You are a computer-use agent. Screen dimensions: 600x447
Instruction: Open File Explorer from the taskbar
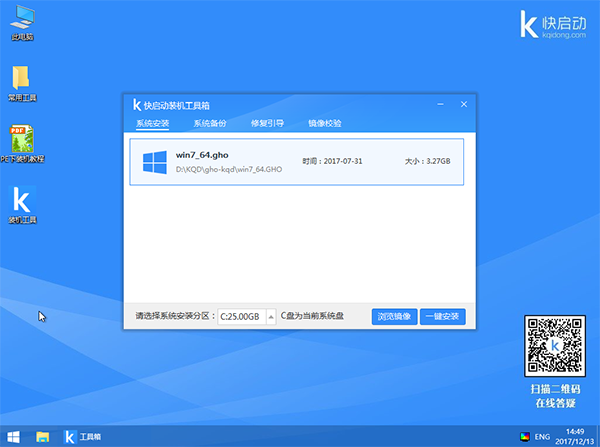(43, 437)
